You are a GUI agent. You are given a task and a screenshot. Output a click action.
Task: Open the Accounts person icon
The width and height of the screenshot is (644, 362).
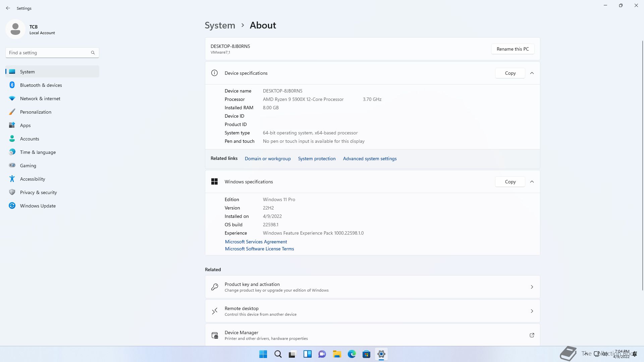[12, 138]
